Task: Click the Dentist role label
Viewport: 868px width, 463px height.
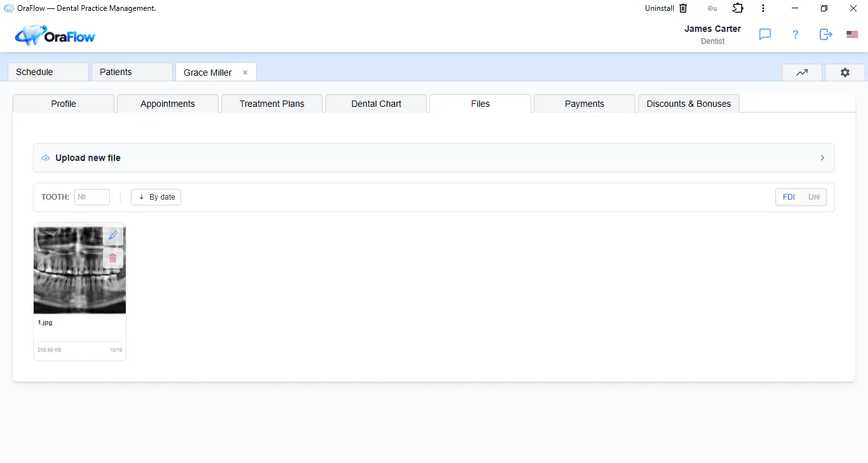Action: pos(713,41)
